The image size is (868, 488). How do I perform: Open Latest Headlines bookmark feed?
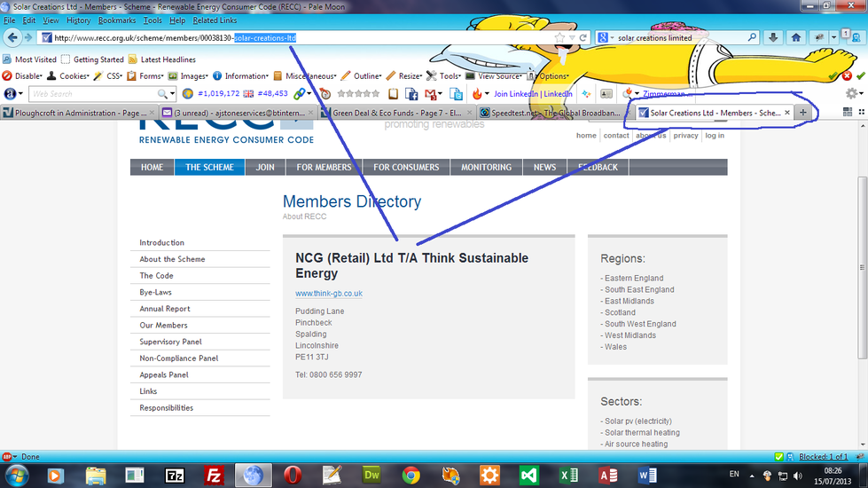tap(161, 59)
